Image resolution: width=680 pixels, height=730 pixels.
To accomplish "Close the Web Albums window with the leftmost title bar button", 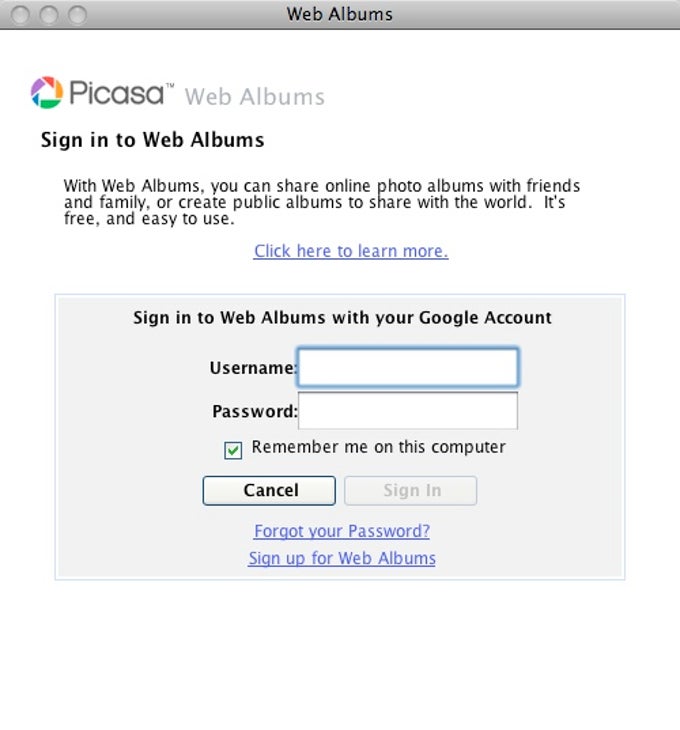I will click(x=20, y=15).
